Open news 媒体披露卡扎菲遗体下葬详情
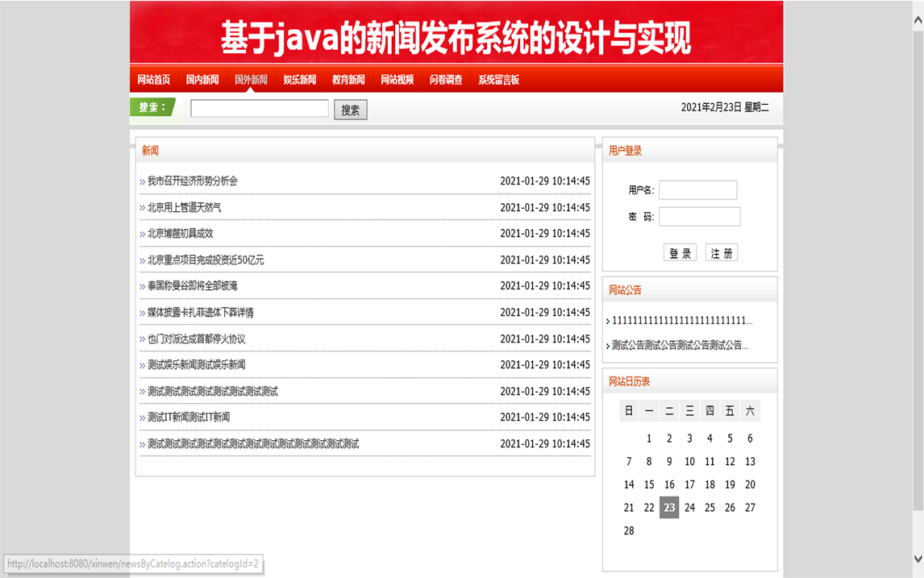The width and height of the screenshot is (924, 578). (x=200, y=312)
